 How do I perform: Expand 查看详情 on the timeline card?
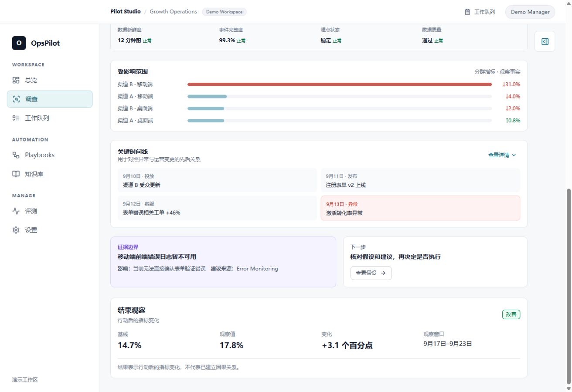(x=502, y=155)
